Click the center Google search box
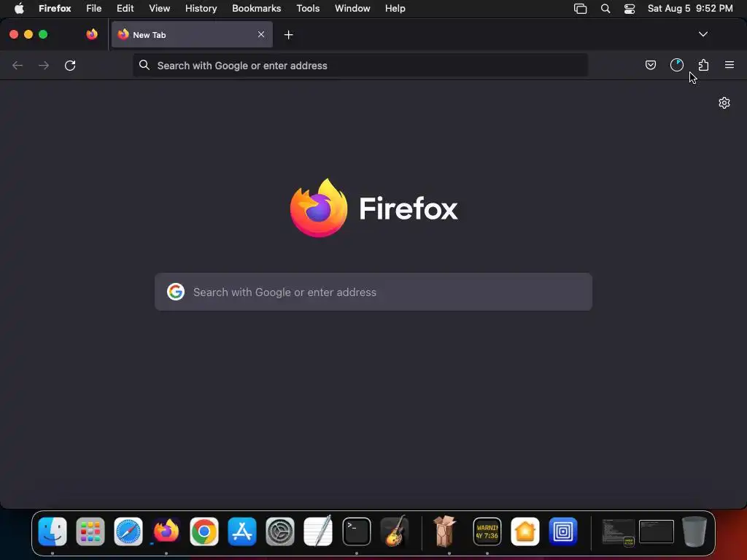The image size is (747, 560). coord(373,292)
